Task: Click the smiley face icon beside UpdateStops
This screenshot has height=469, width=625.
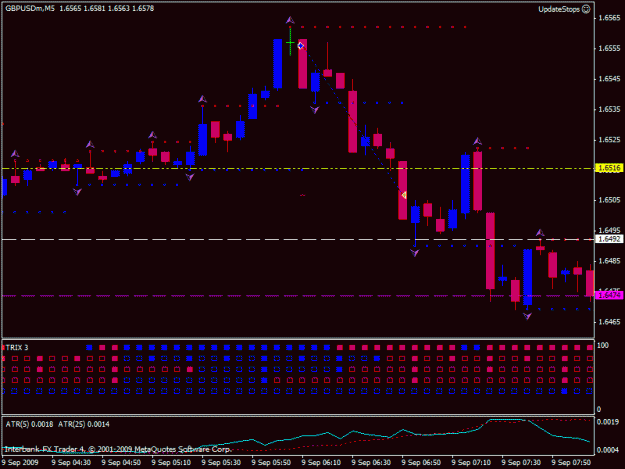Action: click(x=586, y=9)
